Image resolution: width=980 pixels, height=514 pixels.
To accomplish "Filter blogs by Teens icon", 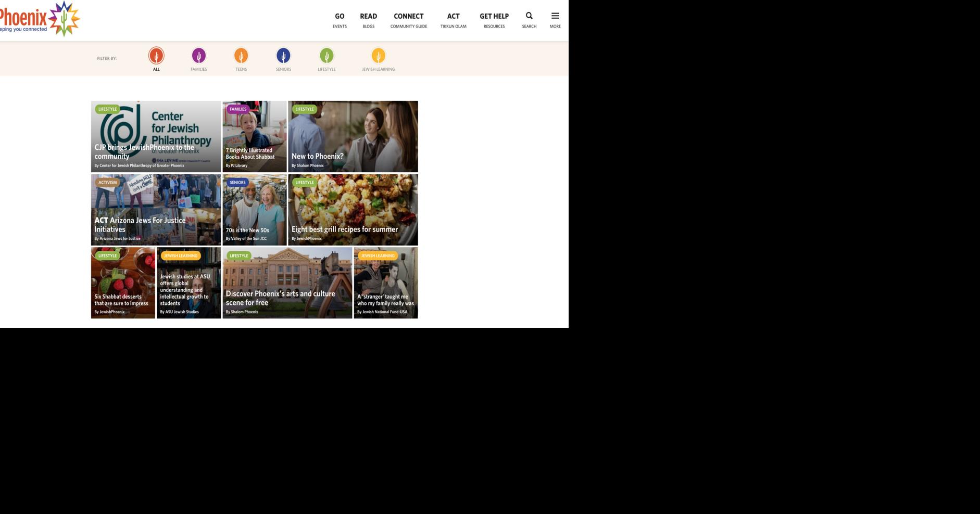I will click(x=241, y=55).
